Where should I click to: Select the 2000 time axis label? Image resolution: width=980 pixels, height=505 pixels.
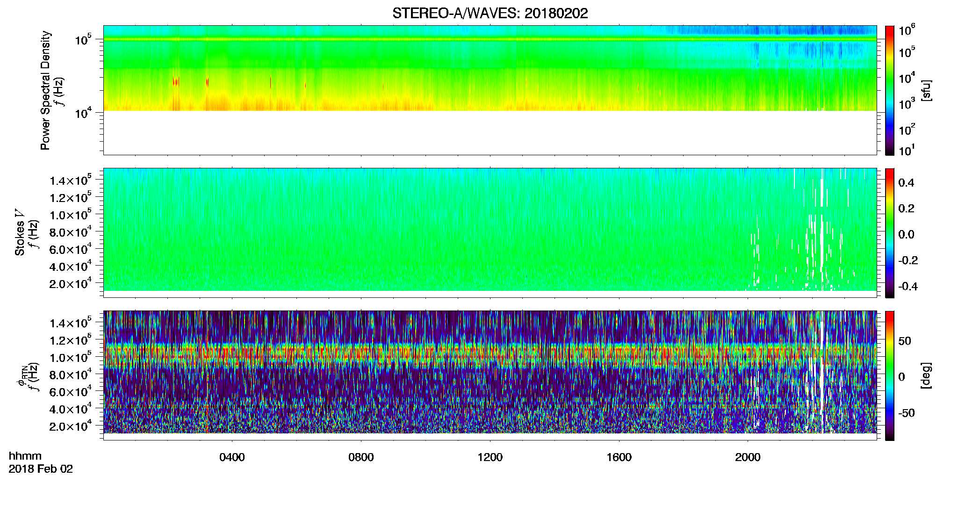point(748,457)
